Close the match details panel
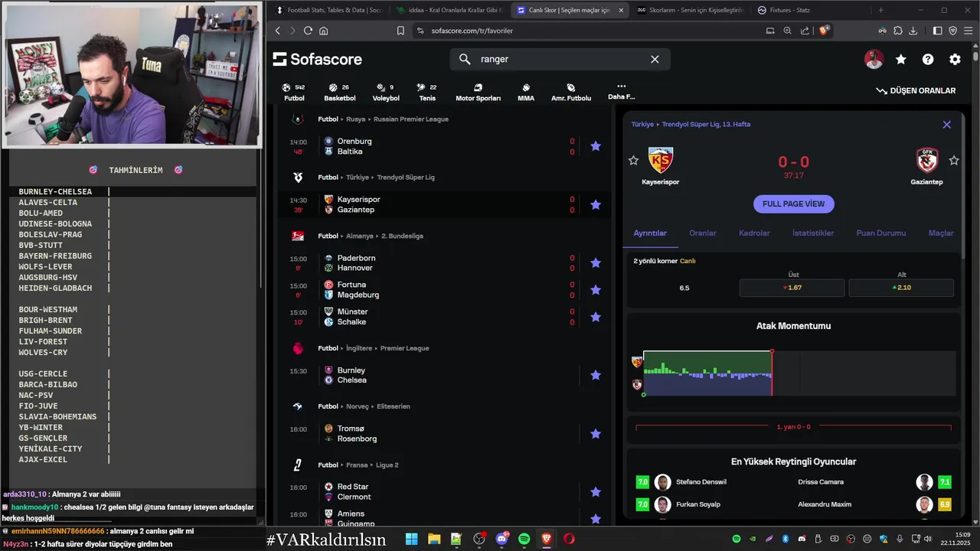Image resolution: width=980 pixels, height=551 pixels. coord(946,125)
